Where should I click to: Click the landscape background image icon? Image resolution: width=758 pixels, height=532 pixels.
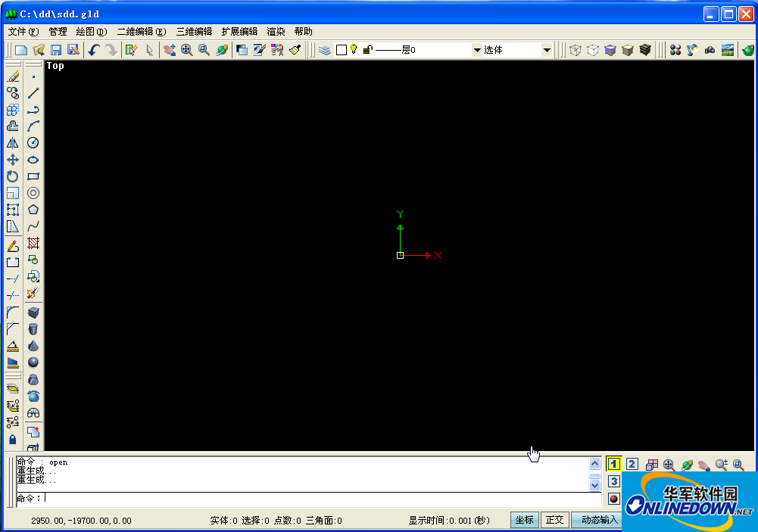[728, 50]
